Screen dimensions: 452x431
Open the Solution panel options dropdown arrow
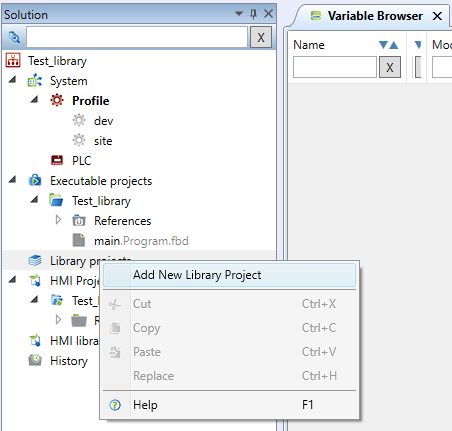pyautogui.click(x=239, y=14)
